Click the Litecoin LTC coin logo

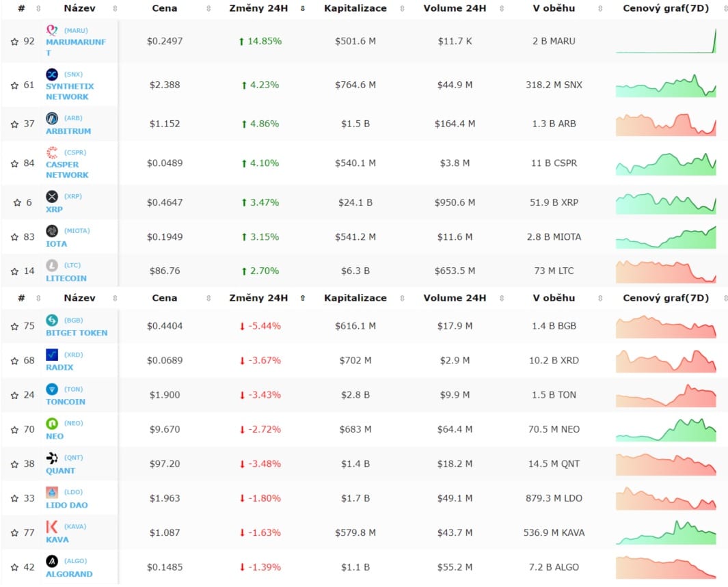pos(52,265)
